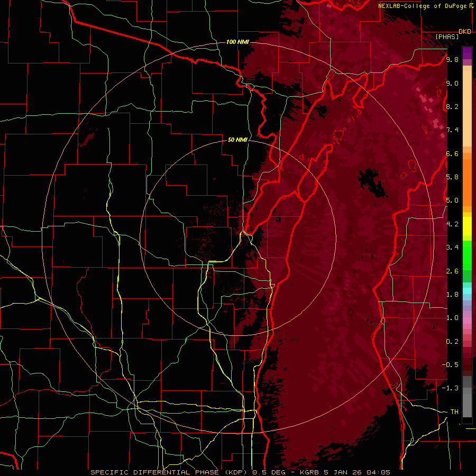Click the 50 NMI range ring label
The height and width of the screenshot is (476, 476).
(237, 140)
